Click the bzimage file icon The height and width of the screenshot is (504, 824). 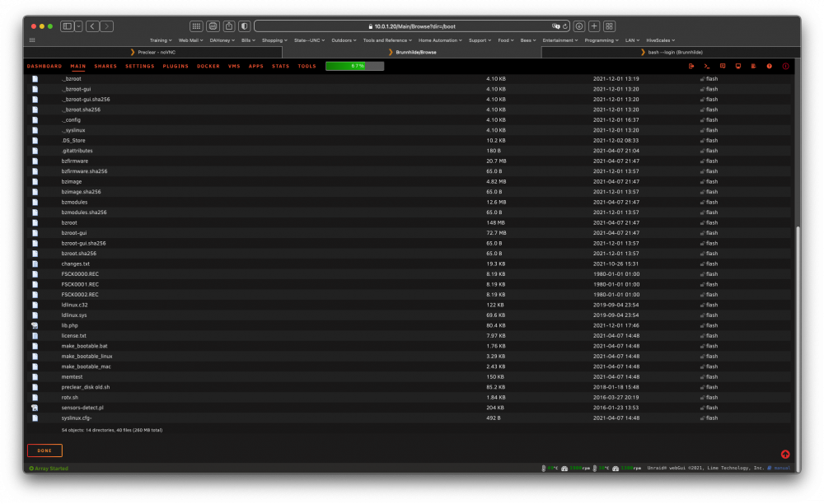click(35, 182)
